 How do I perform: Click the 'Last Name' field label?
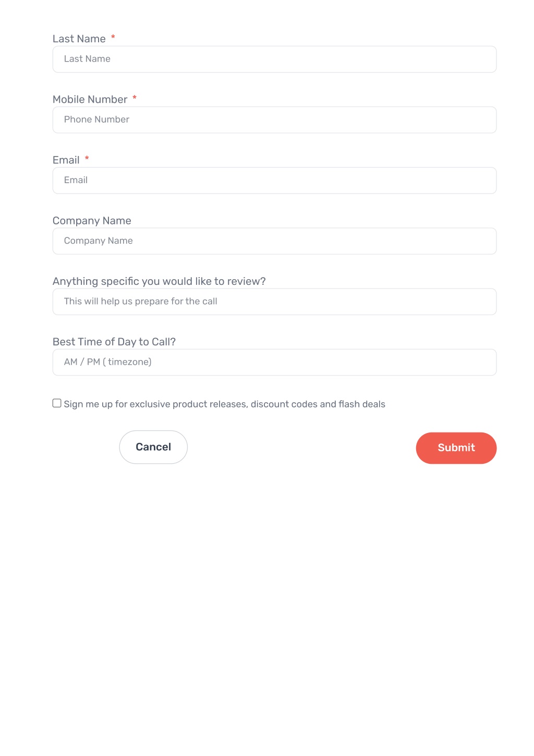coord(79,39)
